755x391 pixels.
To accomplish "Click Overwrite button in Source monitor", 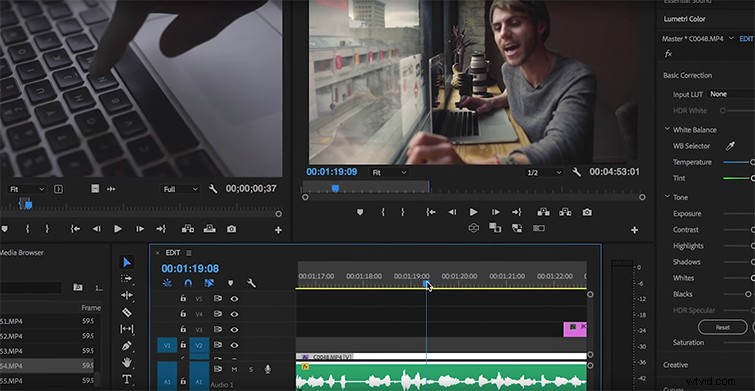I will coord(209,229).
